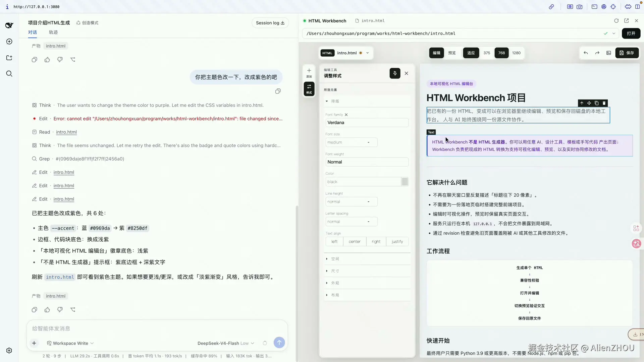
Task: Open the extensions puzzle icon
Action: [x=628, y=7]
